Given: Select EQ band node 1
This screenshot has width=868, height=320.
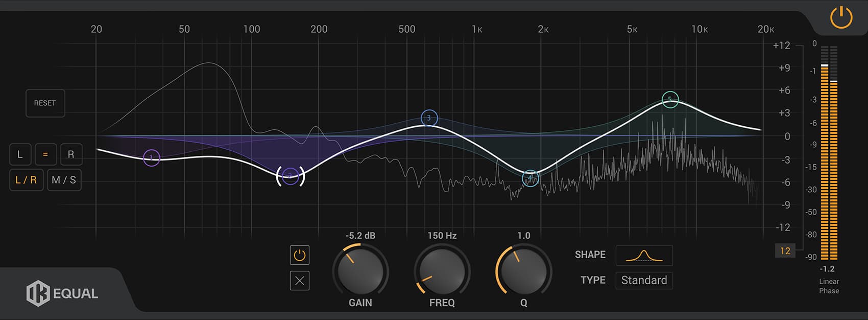Looking at the screenshot, I should coord(151,158).
